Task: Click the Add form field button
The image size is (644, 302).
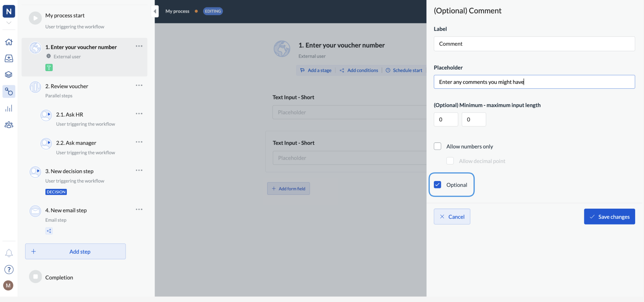Action: [x=288, y=188]
